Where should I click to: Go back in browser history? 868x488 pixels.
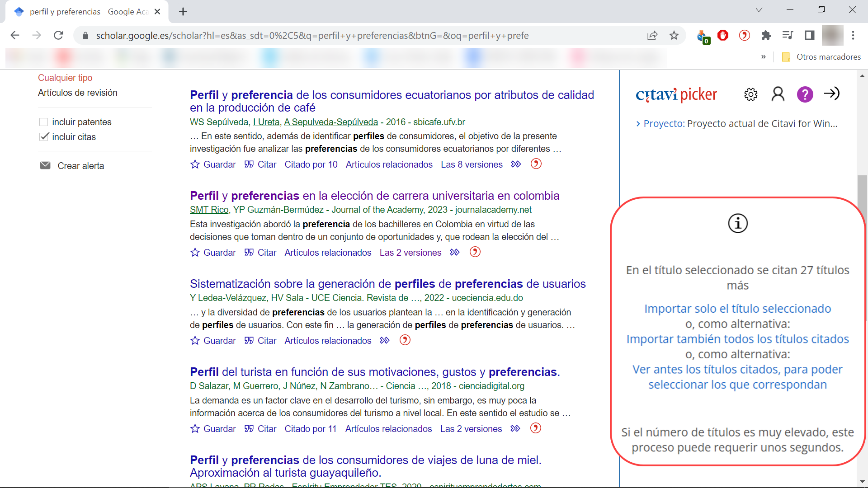[15, 35]
